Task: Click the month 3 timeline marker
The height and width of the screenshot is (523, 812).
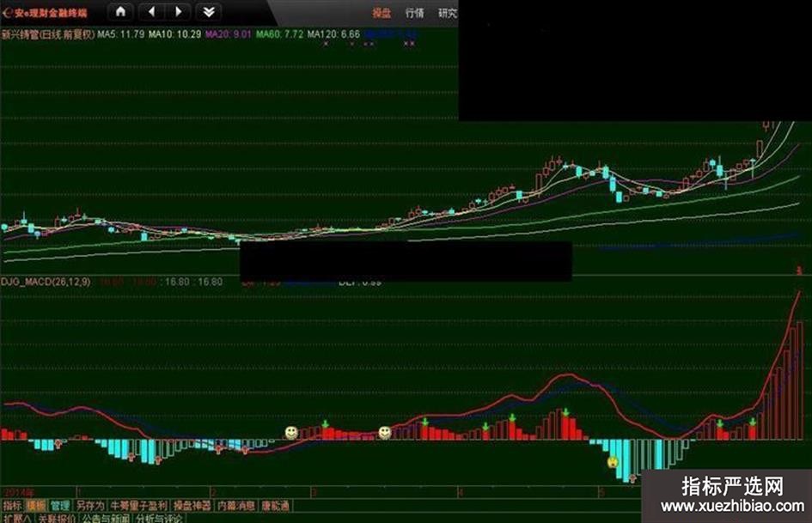Action: pos(314,492)
